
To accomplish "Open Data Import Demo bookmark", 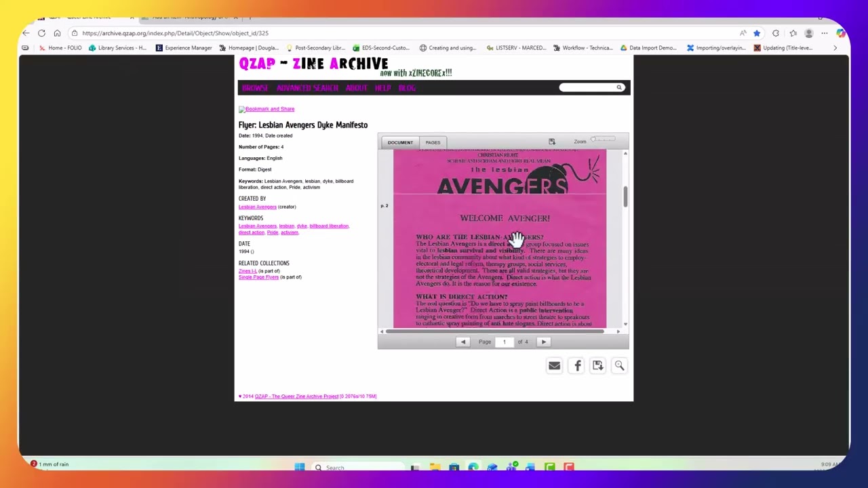I will tap(649, 48).
